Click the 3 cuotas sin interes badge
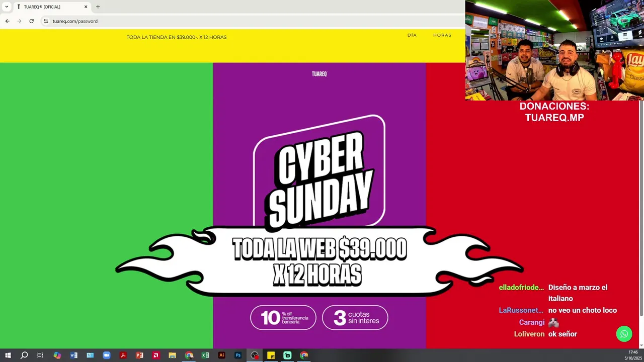 tap(355, 318)
